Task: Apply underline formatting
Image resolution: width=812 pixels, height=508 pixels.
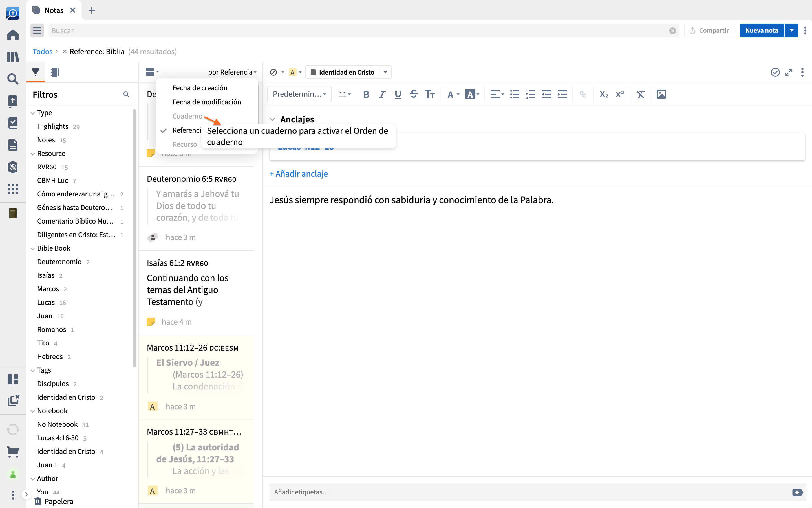Action: coord(398,95)
